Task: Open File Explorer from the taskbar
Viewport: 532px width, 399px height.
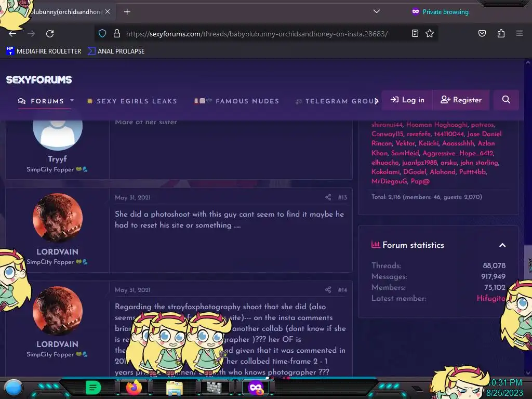Action: (x=175, y=388)
